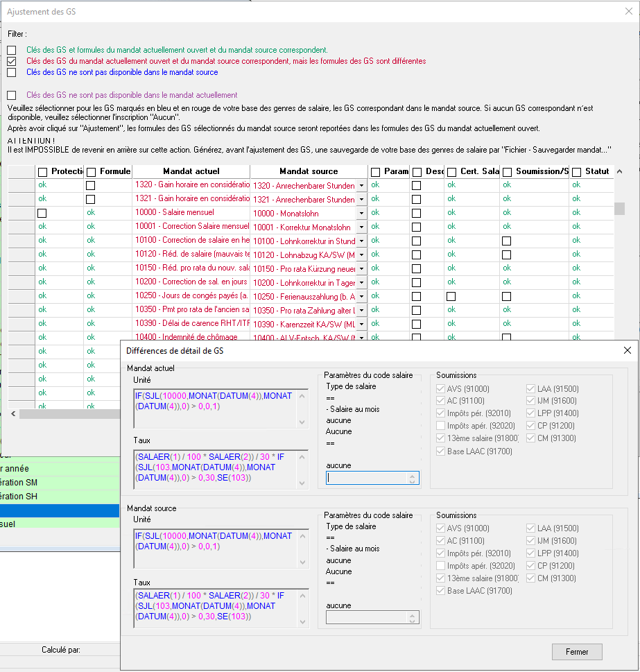The width and height of the screenshot is (640, 672).
Task: Check Cert. Sala box for row 10250
Action: coord(451,296)
